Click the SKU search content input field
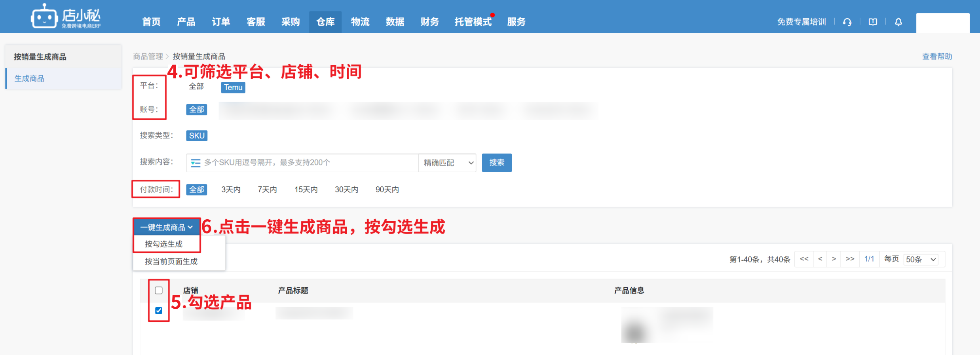The width and height of the screenshot is (980, 355). (309, 163)
